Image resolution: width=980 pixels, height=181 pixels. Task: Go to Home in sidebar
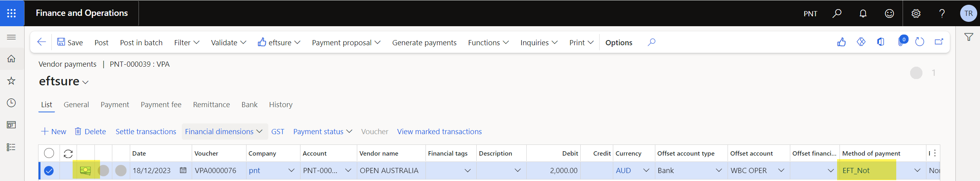tap(12, 59)
